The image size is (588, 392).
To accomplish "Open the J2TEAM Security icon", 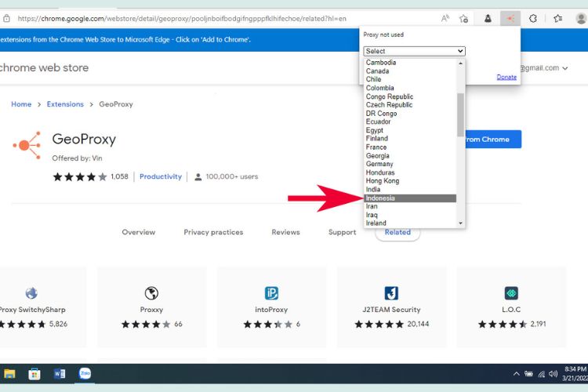I will [x=391, y=293].
